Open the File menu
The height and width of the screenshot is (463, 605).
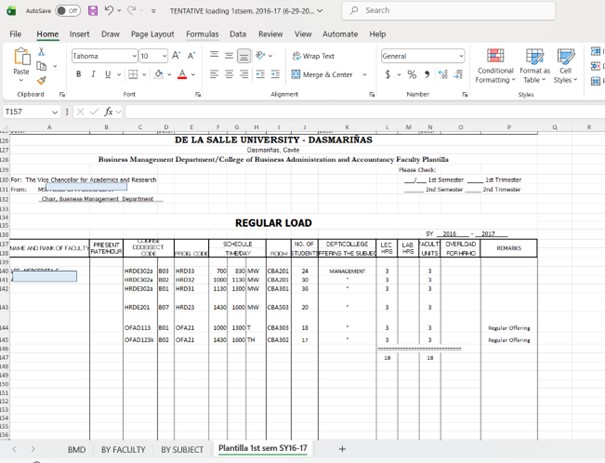coord(15,34)
